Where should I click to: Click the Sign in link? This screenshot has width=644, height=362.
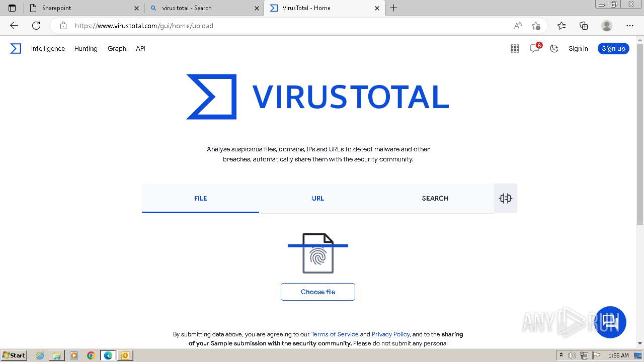579,49
